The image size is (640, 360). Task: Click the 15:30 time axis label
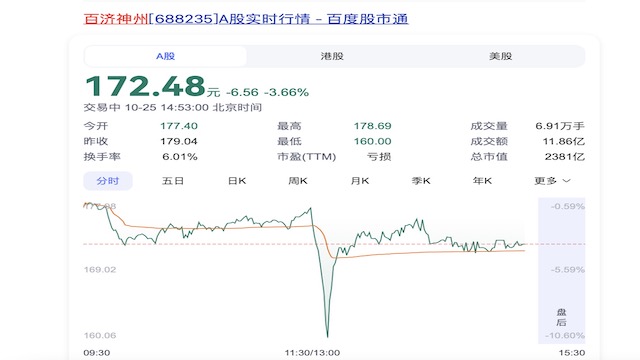572,353
